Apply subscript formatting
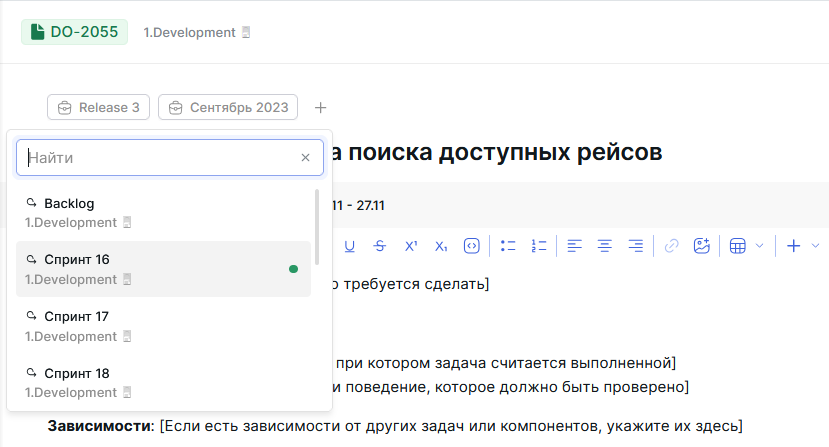 click(x=441, y=245)
